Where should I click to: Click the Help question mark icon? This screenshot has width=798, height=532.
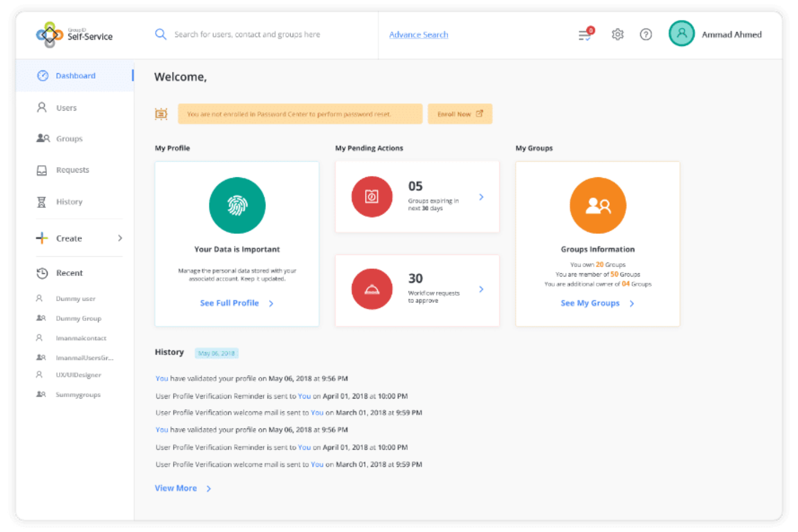tap(646, 34)
